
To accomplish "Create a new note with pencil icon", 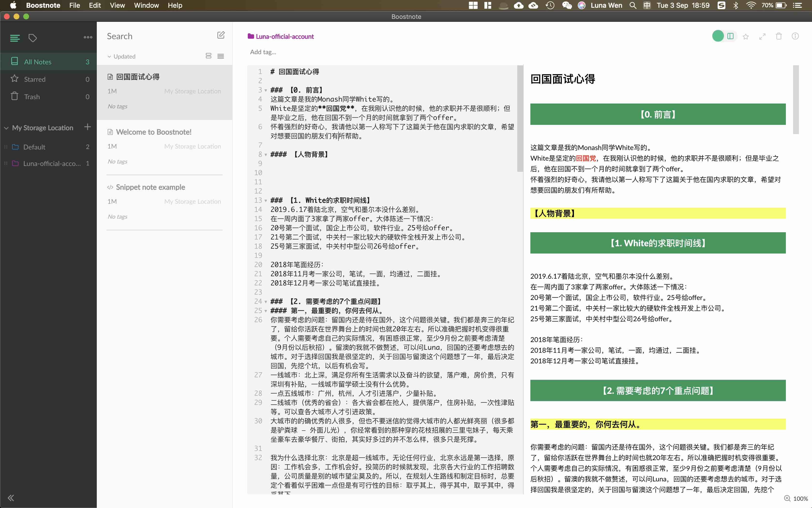I will click(221, 35).
